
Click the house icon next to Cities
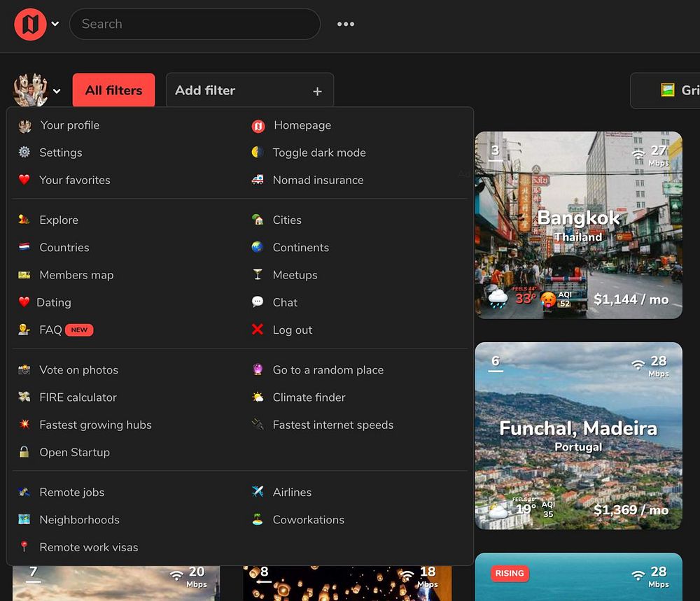click(258, 219)
